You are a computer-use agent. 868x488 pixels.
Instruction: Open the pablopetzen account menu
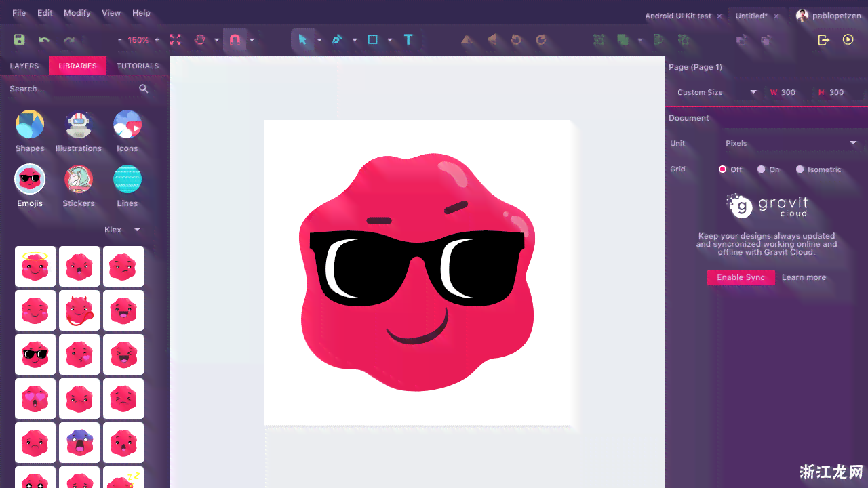click(x=829, y=16)
